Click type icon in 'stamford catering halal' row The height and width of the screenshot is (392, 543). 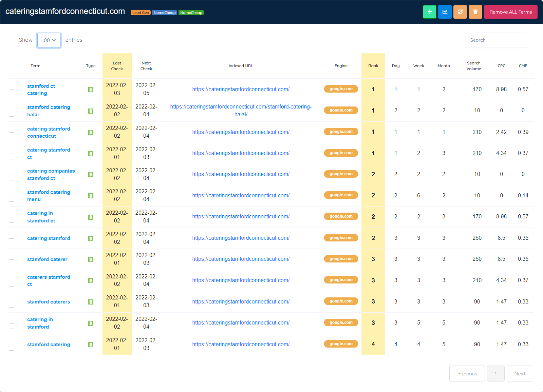pos(91,111)
